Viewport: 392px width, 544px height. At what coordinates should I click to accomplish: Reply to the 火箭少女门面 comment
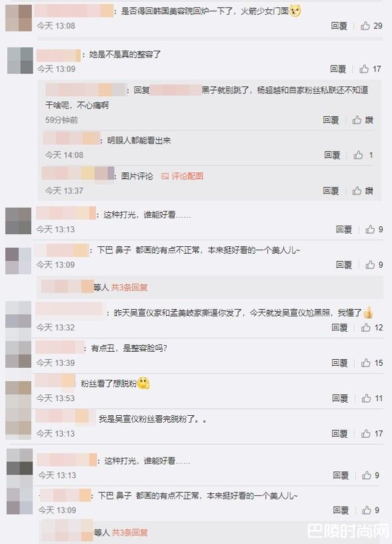pos(339,25)
